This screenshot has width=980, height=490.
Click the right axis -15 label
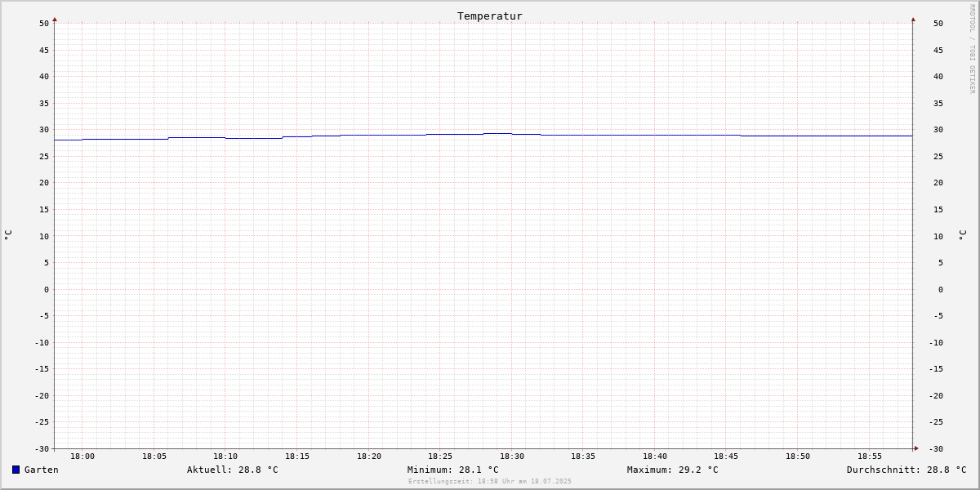coord(936,369)
